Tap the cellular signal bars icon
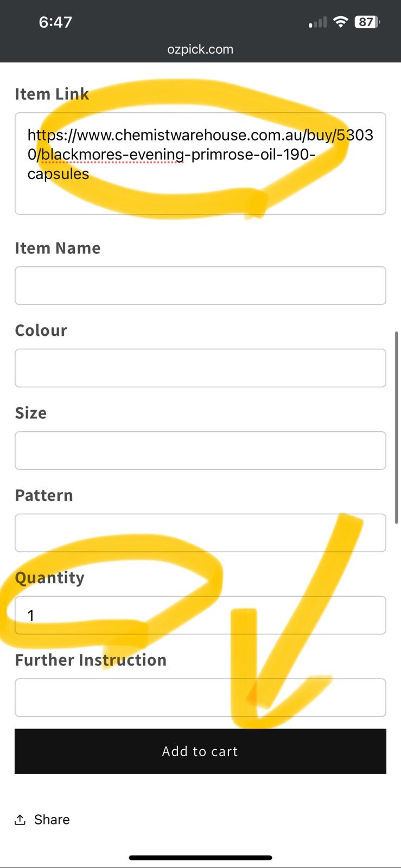The image size is (401, 868). coord(317,22)
